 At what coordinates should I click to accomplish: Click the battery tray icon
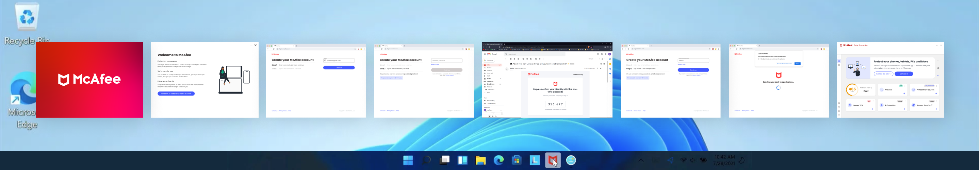click(703, 160)
